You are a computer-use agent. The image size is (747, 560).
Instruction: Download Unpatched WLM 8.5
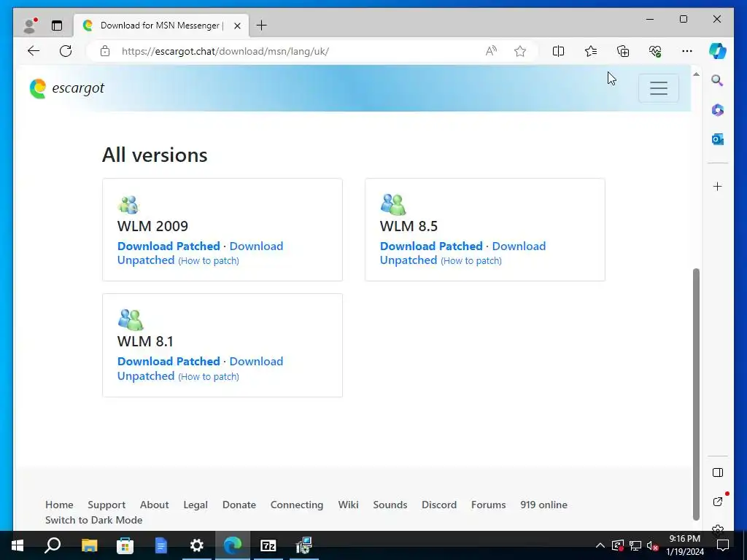tap(462, 253)
